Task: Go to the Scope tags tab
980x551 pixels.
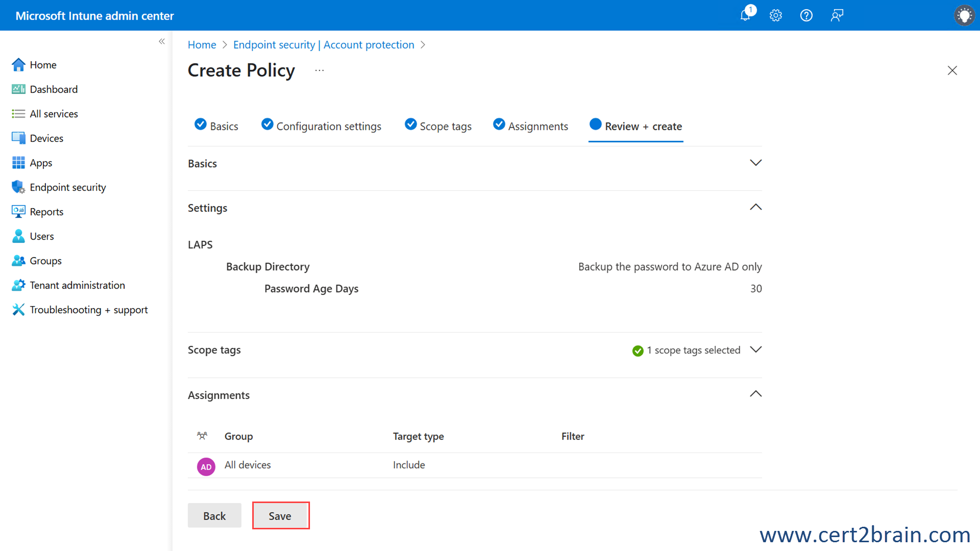Action: [438, 126]
